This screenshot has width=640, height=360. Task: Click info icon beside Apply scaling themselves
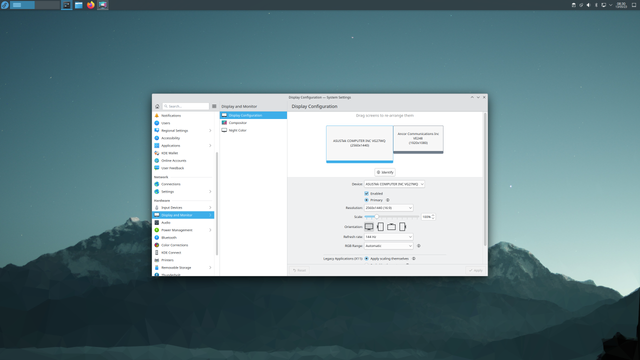click(x=413, y=258)
